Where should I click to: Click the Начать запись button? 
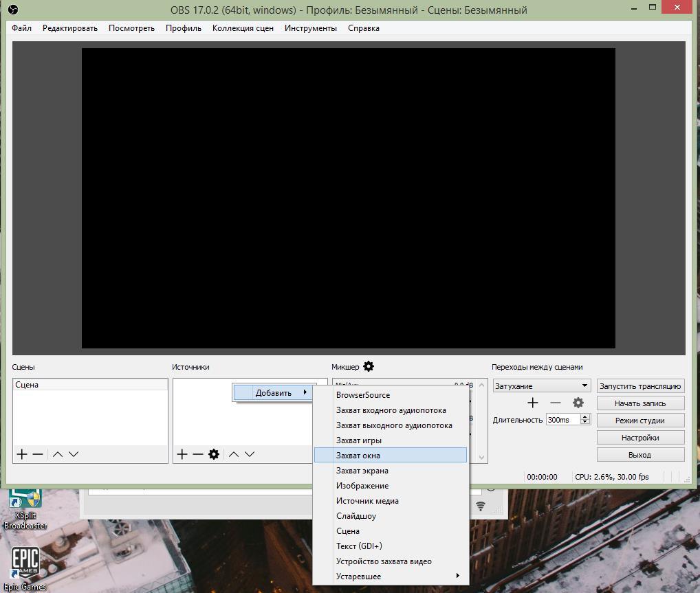point(640,403)
